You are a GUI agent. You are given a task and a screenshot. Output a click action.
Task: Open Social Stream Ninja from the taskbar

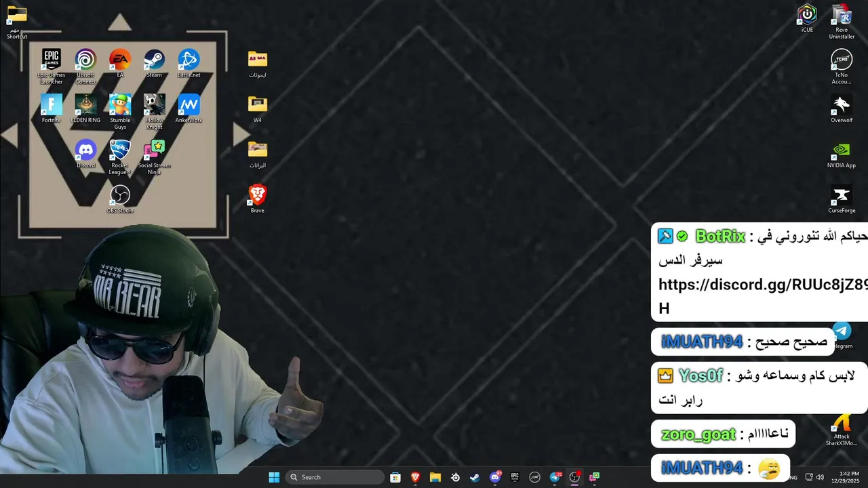[594, 477]
